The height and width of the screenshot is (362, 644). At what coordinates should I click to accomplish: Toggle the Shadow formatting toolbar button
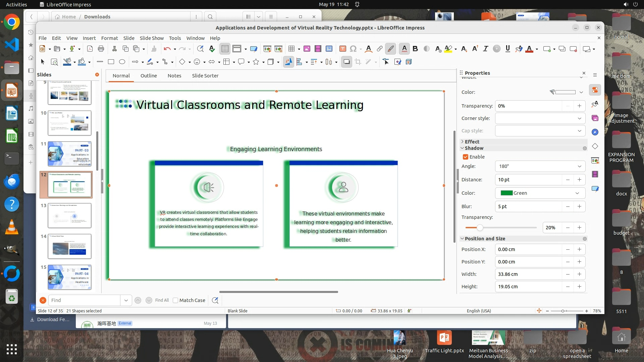(x=346, y=62)
